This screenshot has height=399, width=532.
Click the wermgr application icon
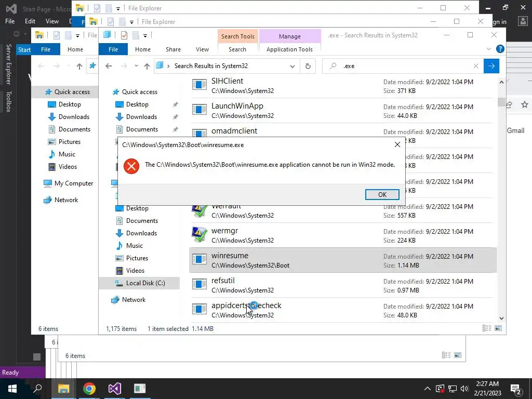199,234
